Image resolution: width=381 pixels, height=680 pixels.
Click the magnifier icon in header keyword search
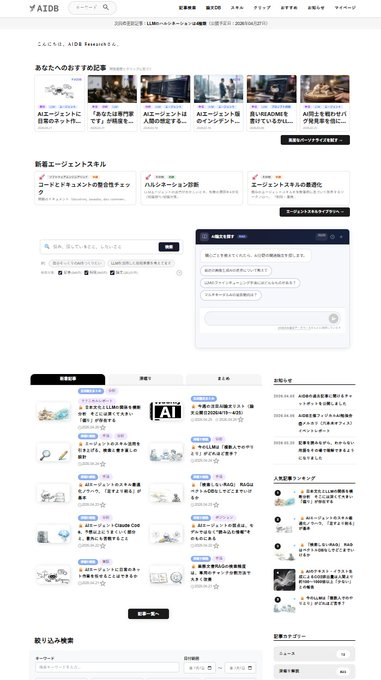[x=106, y=7]
